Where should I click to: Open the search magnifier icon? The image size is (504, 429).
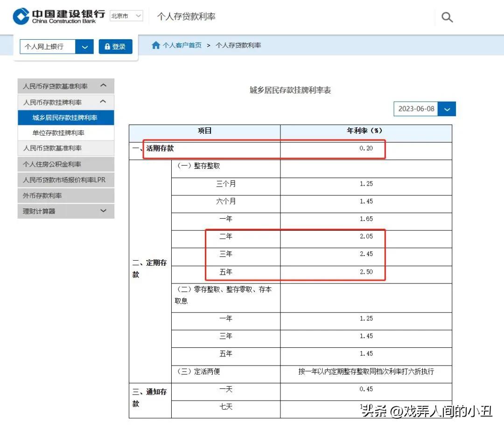tap(447, 17)
